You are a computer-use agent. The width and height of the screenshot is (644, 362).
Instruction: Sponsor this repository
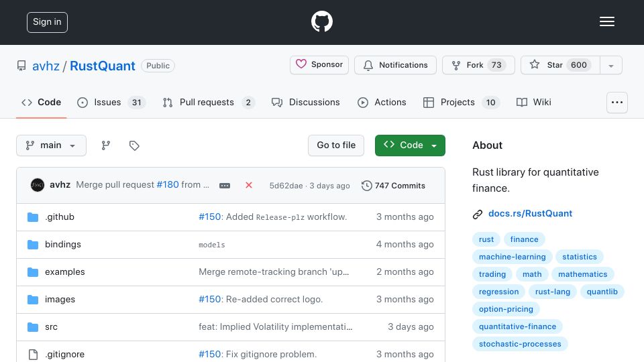tap(319, 65)
